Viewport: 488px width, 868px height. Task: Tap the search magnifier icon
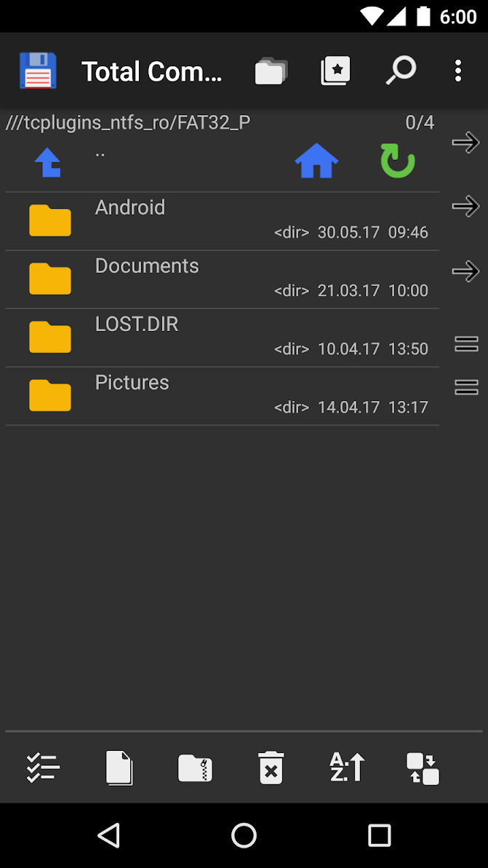(400, 71)
